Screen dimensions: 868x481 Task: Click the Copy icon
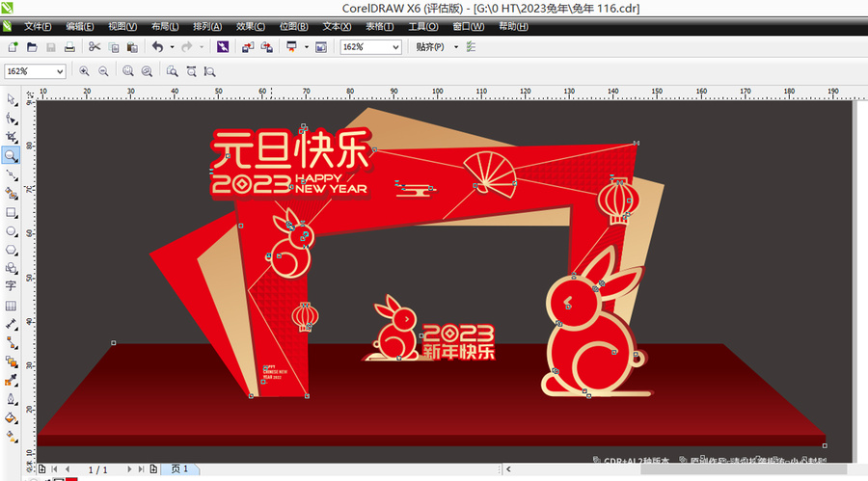click(114, 47)
